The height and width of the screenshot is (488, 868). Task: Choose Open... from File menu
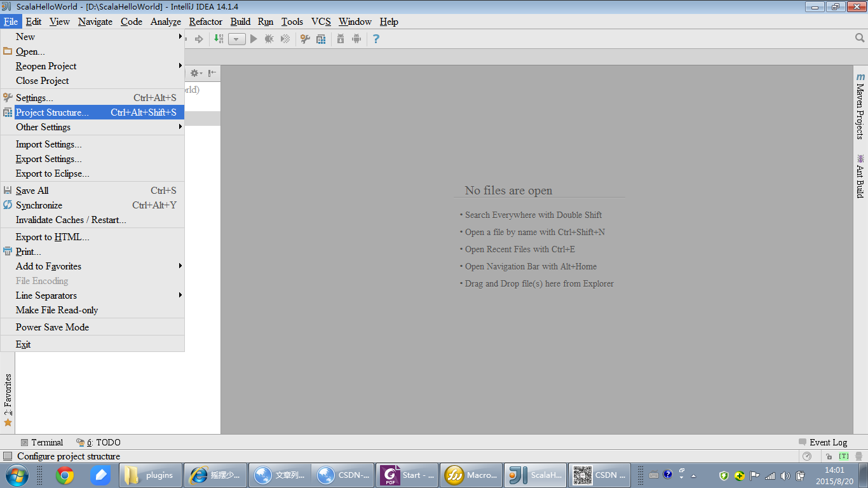93,51
